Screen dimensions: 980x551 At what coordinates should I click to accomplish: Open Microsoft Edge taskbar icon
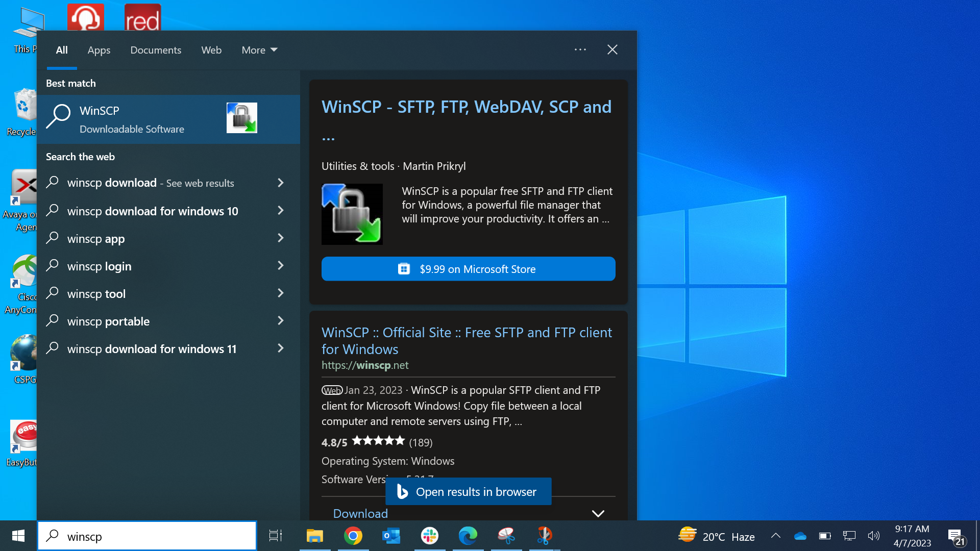pyautogui.click(x=468, y=536)
